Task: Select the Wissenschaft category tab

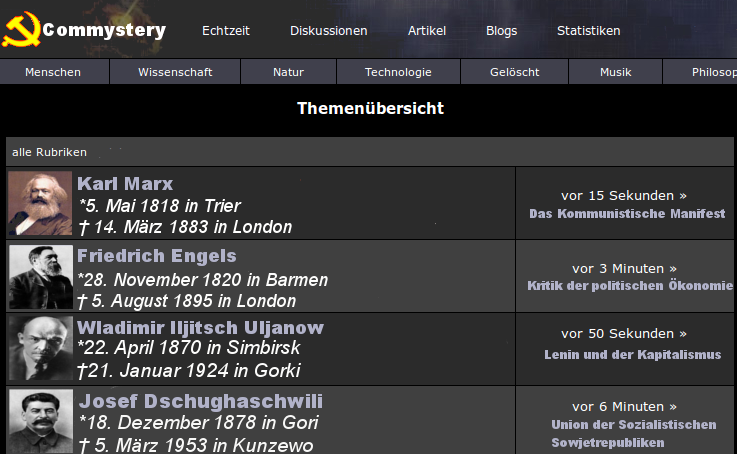Action: pos(175,72)
